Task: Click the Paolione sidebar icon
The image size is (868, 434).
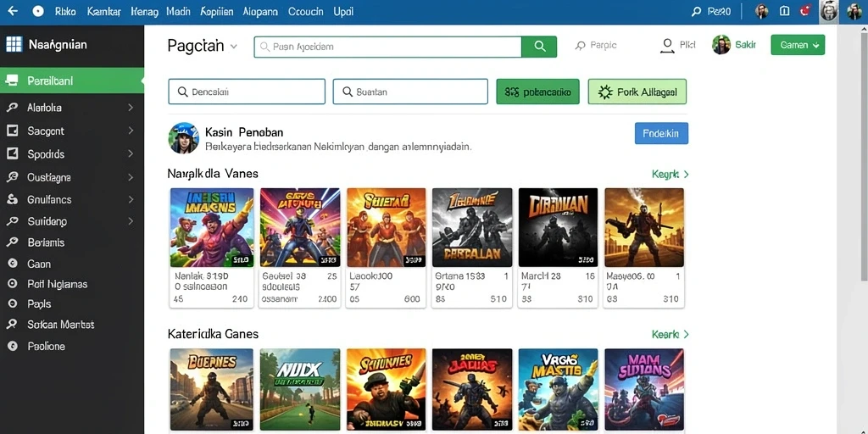Action: pyautogui.click(x=12, y=346)
